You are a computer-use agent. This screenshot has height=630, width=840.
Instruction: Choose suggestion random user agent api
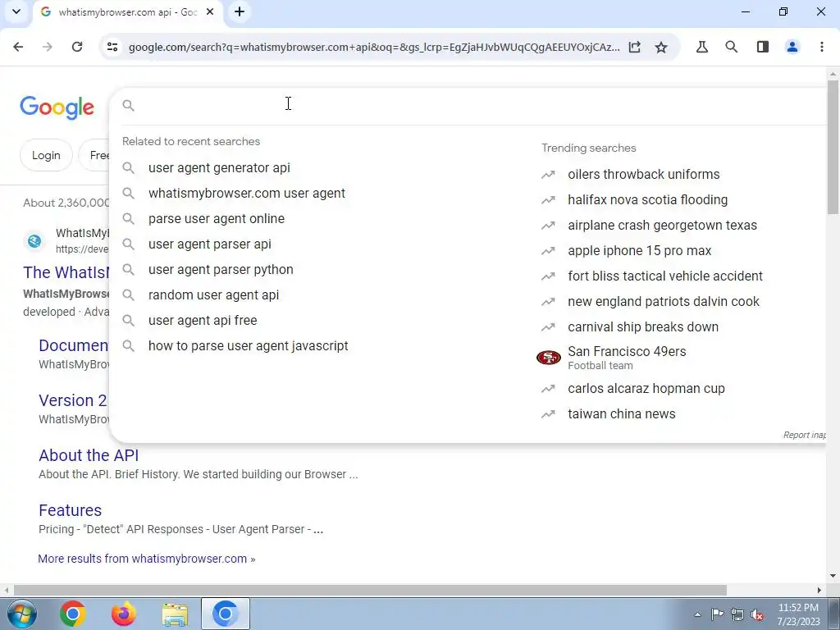point(213,295)
